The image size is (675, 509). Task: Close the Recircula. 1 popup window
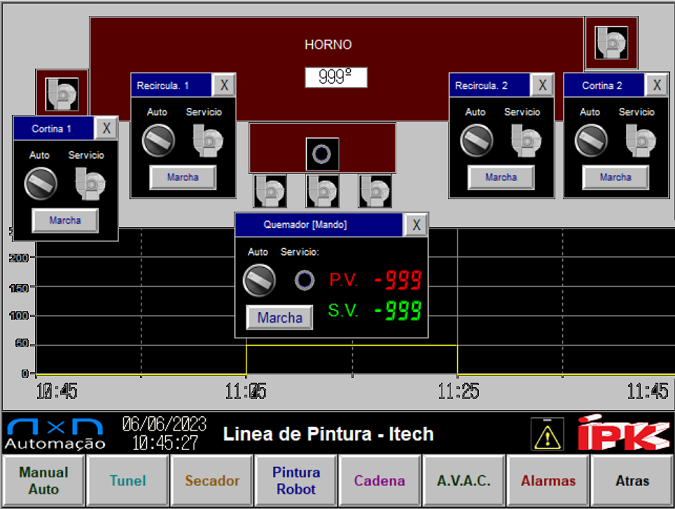[x=224, y=86]
